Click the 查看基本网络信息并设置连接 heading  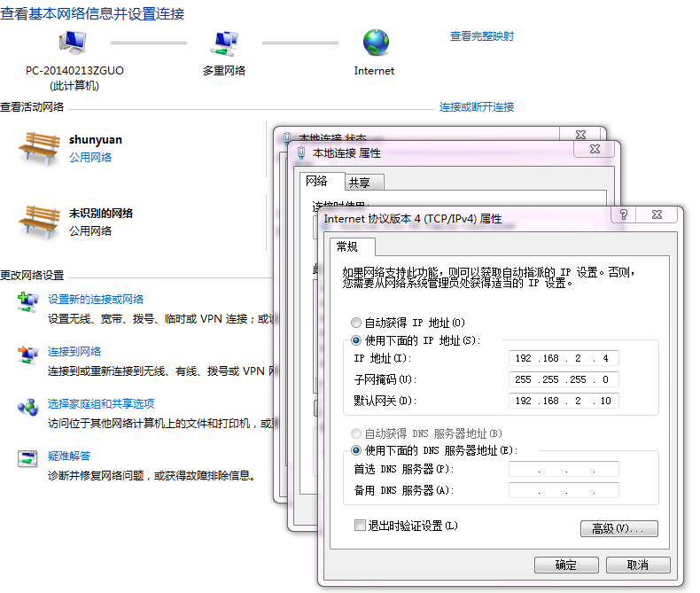[x=92, y=13]
